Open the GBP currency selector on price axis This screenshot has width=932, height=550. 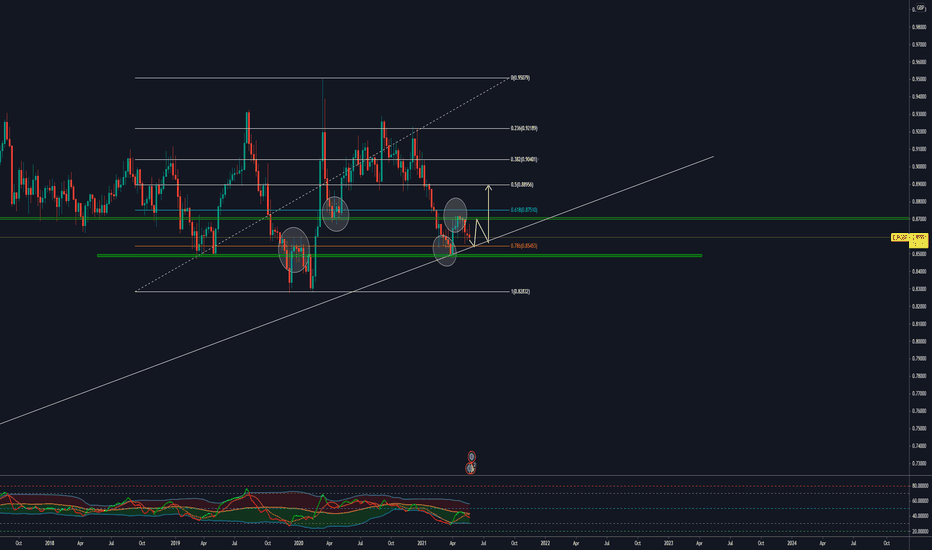point(921,7)
